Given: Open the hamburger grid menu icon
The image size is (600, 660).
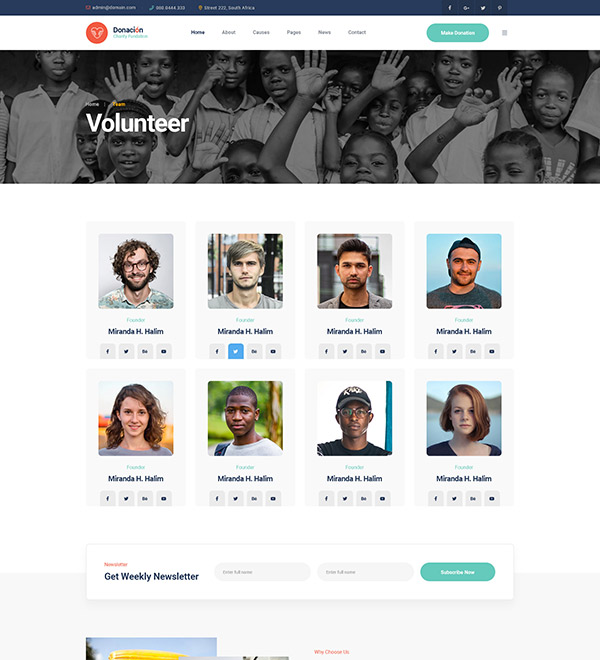Looking at the screenshot, I should (504, 33).
